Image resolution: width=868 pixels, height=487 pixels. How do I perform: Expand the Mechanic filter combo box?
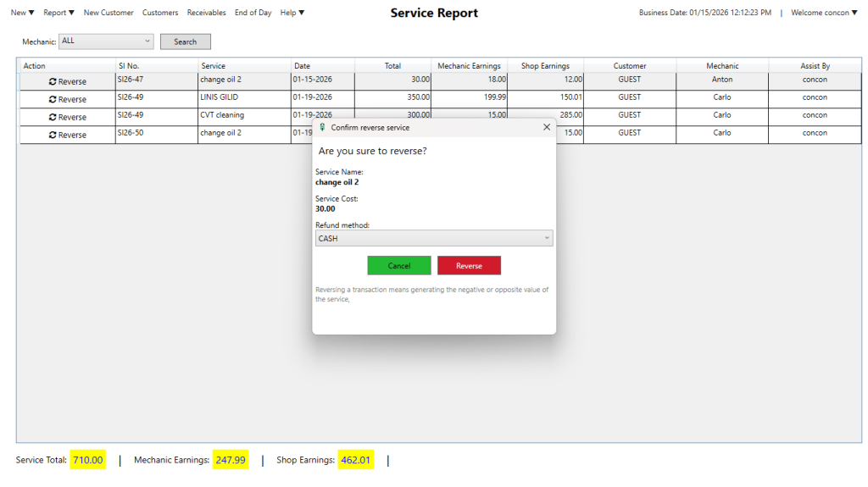pos(147,41)
